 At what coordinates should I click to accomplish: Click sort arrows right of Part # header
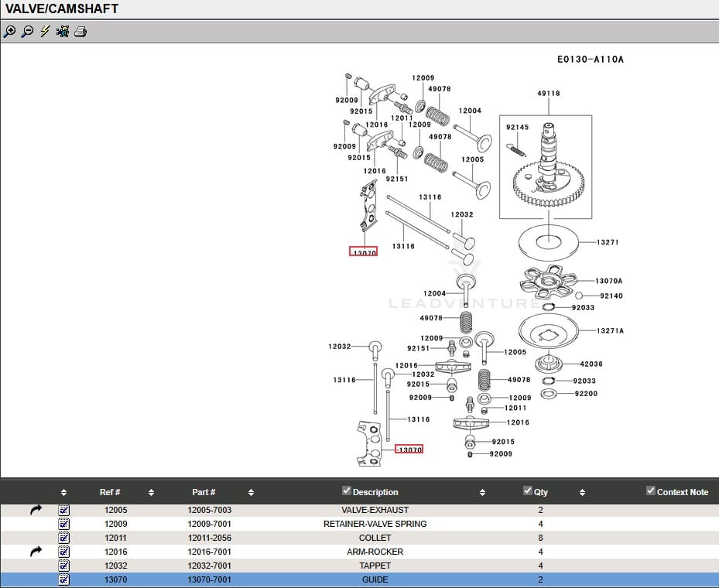(251, 492)
